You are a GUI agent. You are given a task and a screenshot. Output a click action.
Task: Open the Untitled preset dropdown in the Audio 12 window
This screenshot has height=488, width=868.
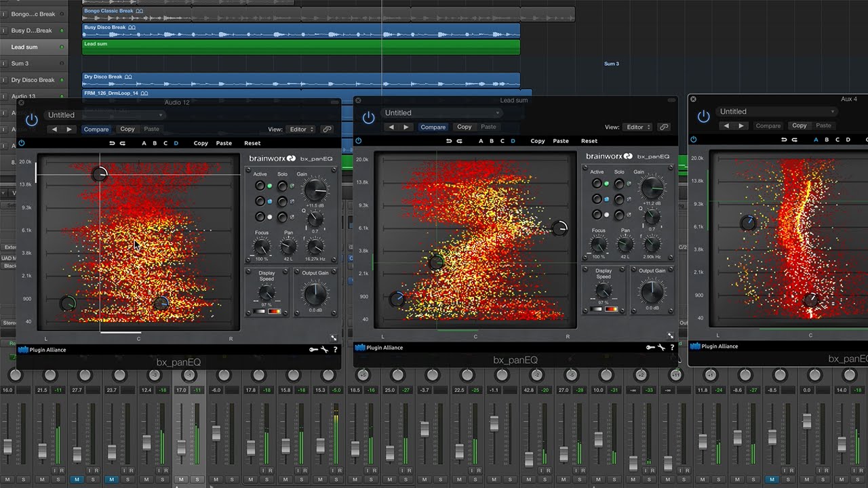click(104, 115)
